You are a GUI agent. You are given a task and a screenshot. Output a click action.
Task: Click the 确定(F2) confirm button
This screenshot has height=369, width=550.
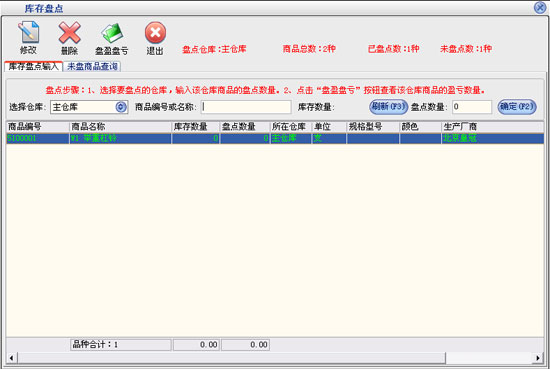[517, 107]
